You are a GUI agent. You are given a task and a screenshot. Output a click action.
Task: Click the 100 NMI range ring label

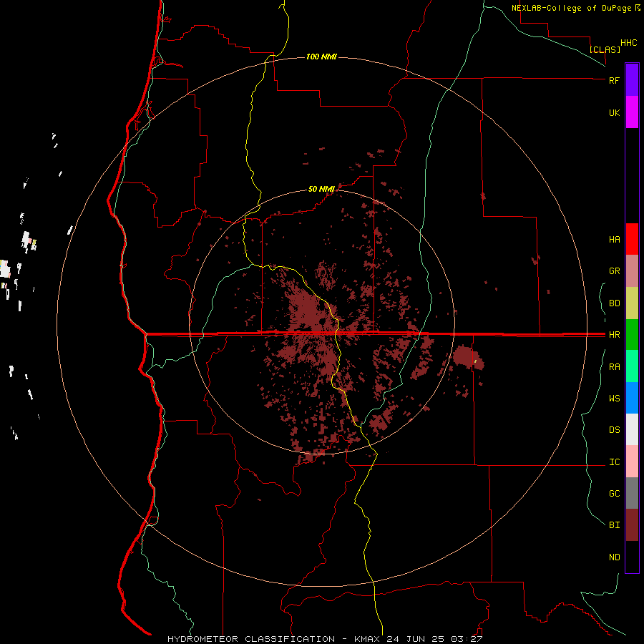(321, 57)
